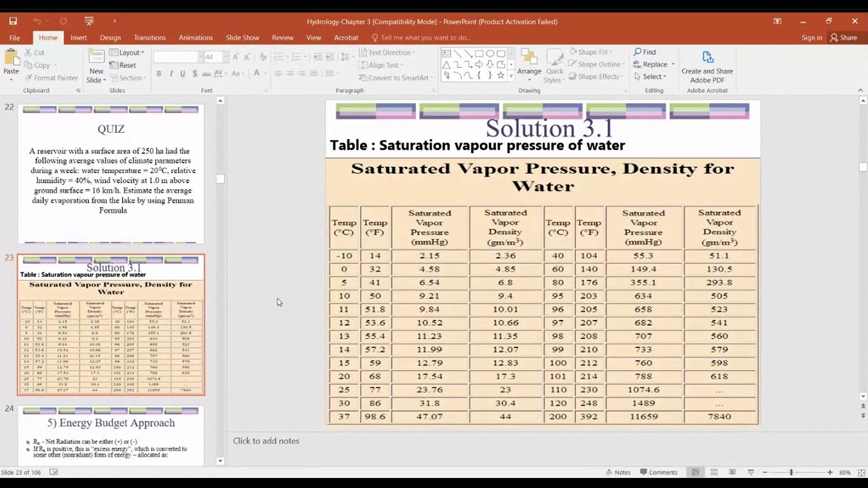Viewport: 868px width, 488px height.
Task: Open the Text Direction dropdown
Action: 387,53
